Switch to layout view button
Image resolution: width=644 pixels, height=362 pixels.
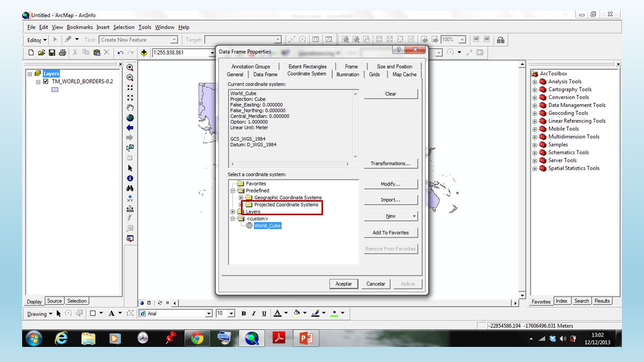pyautogui.click(x=149, y=303)
